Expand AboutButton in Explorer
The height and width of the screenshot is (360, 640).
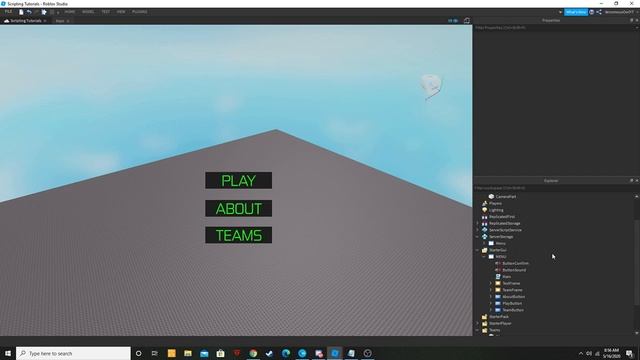pos(491,297)
